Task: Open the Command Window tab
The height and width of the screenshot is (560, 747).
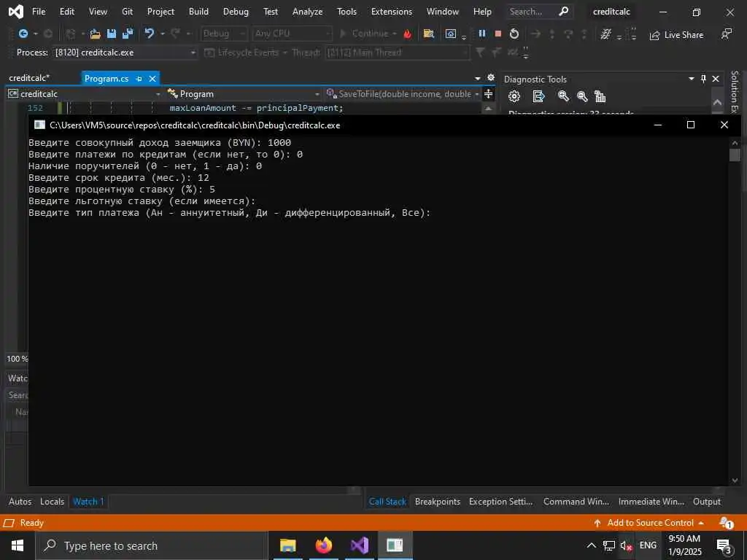Action: (x=576, y=502)
